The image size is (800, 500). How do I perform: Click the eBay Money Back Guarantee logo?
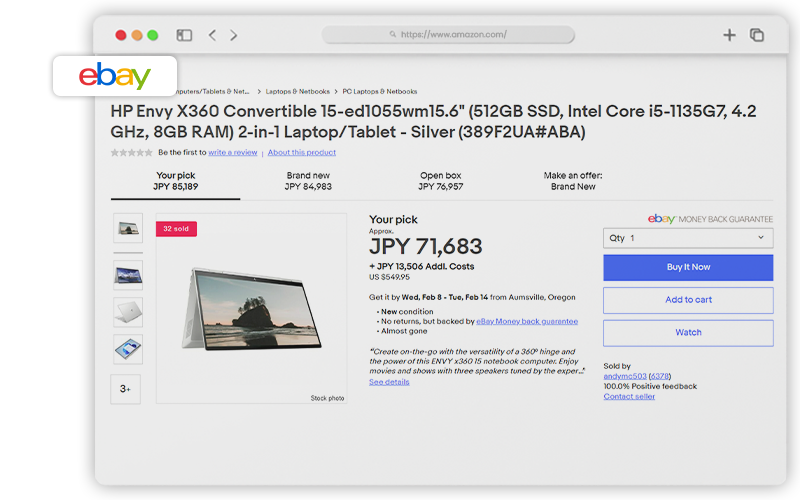pos(710,219)
